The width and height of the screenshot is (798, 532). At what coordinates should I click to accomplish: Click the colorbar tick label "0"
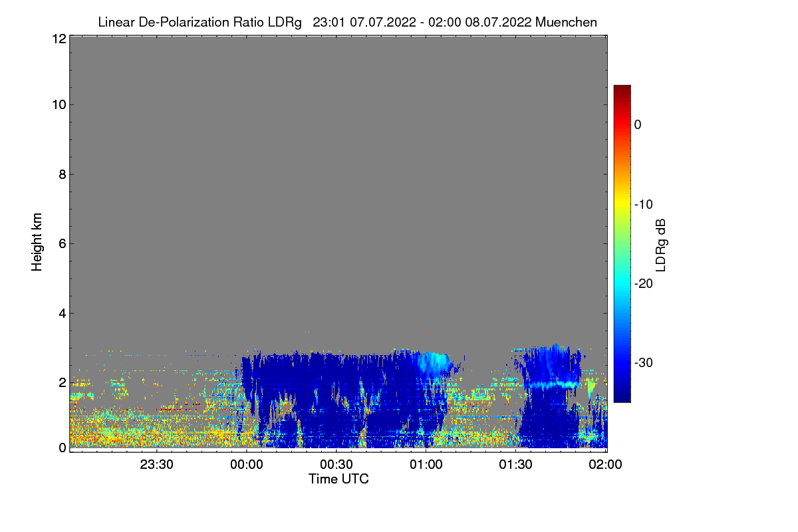click(638, 124)
